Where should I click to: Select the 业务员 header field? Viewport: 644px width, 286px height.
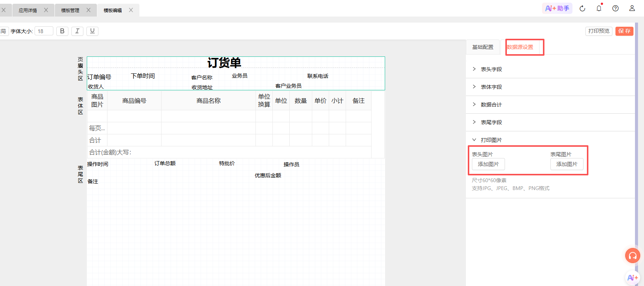tap(240, 76)
